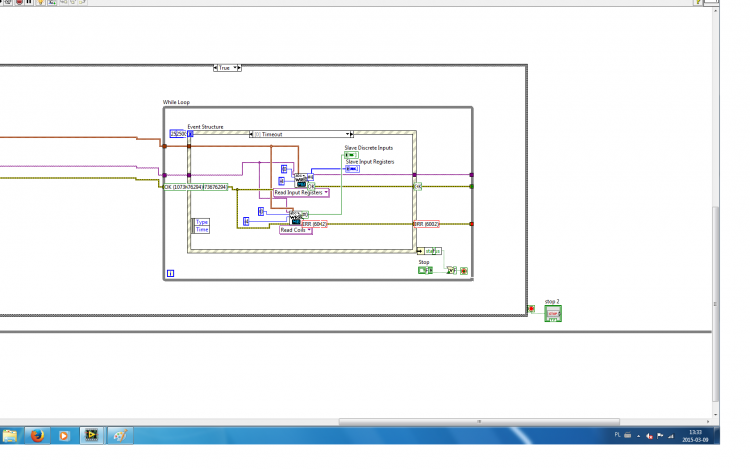Viewport: 750px width, 469px height.
Task: Click the inner While Loop conditional stop terminal
Action: coord(464,271)
